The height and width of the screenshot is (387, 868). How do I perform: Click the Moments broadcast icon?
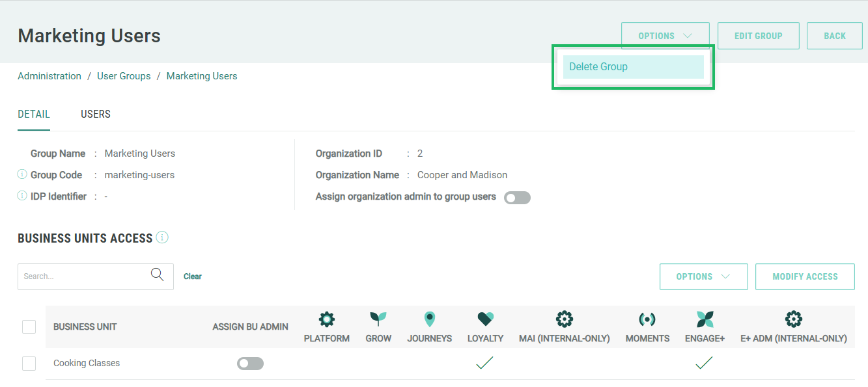click(x=647, y=319)
